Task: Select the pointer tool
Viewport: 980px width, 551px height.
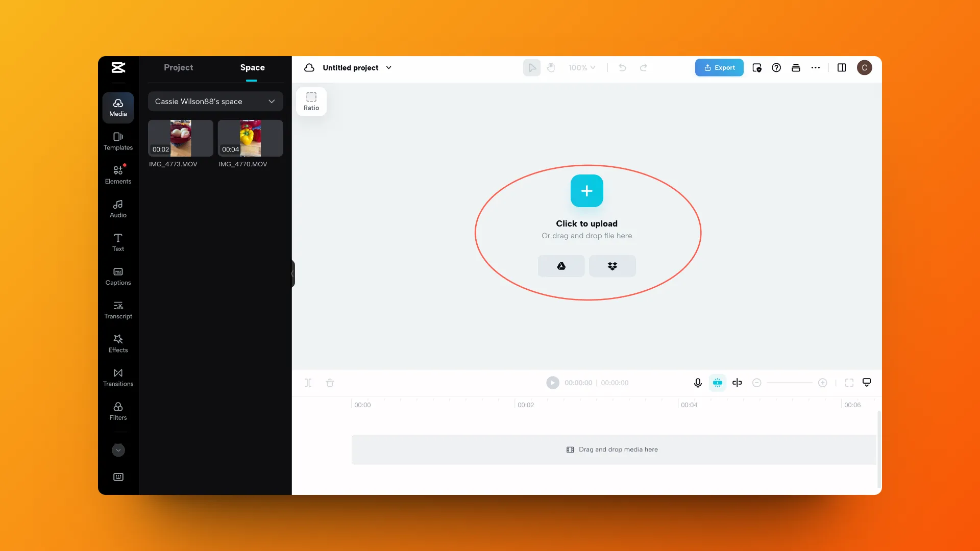Action: [532, 67]
